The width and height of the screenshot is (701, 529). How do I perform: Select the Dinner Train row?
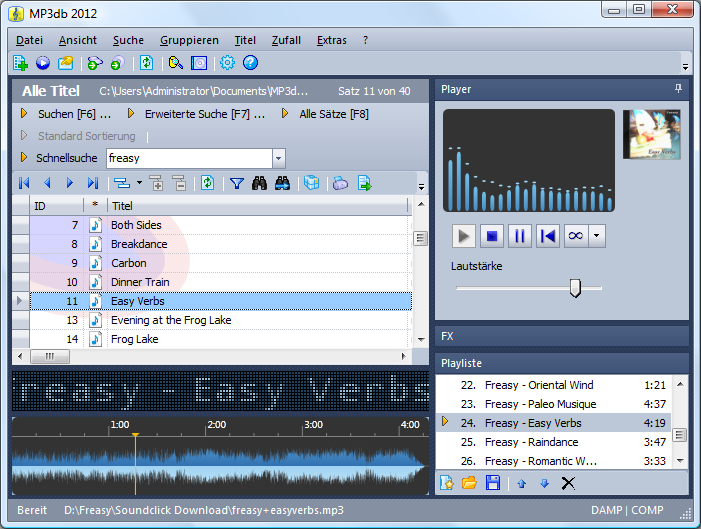pos(221,282)
